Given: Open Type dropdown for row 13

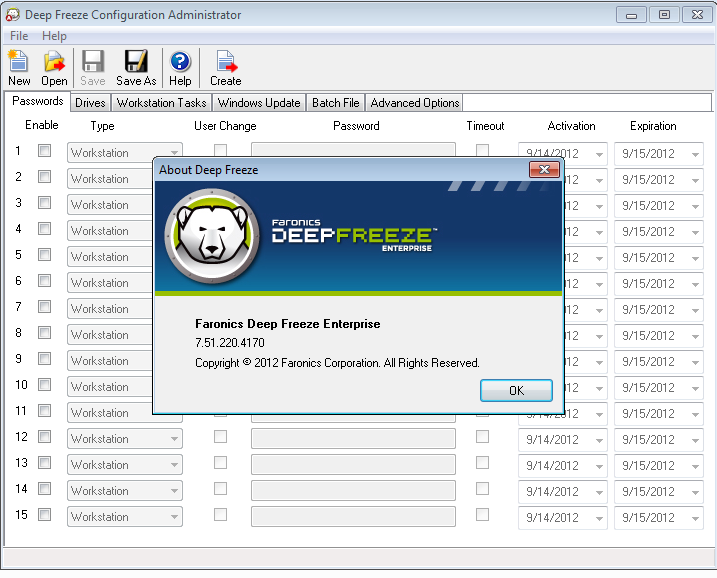Looking at the screenshot, I should point(125,465).
